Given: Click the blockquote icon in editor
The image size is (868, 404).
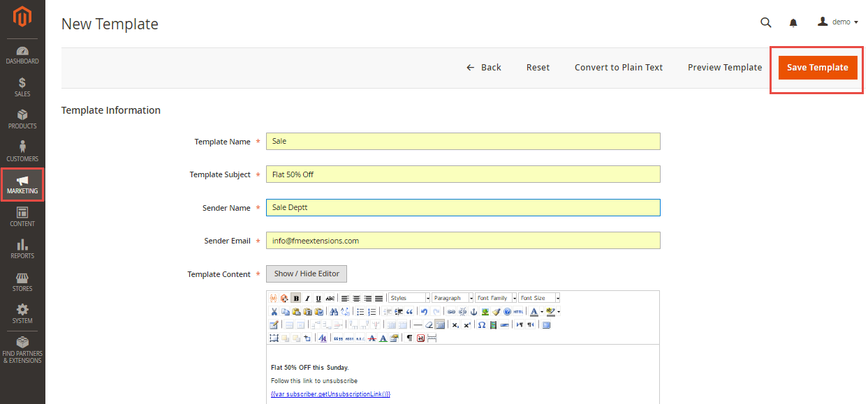Looking at the screenshot, I should tap(409, 312).
